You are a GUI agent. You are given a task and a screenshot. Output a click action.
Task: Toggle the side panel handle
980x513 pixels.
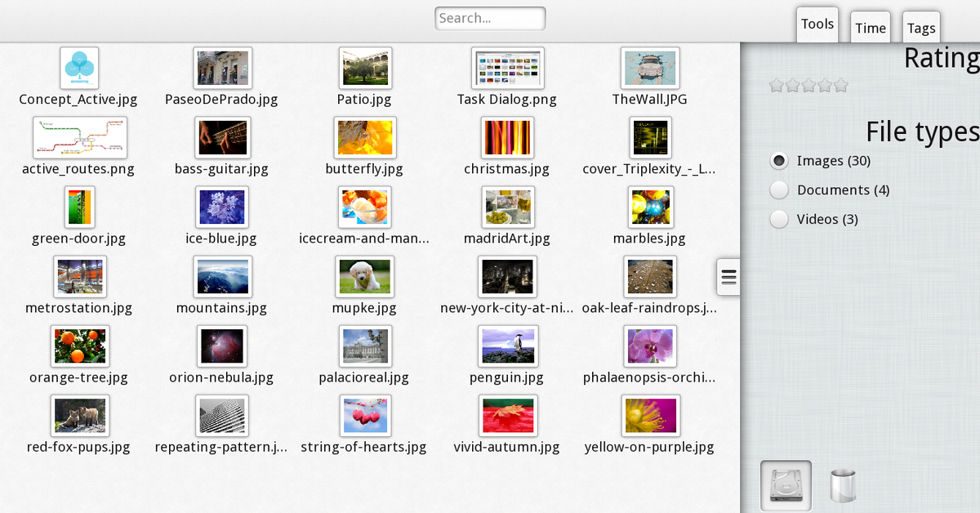click(728, 277)
